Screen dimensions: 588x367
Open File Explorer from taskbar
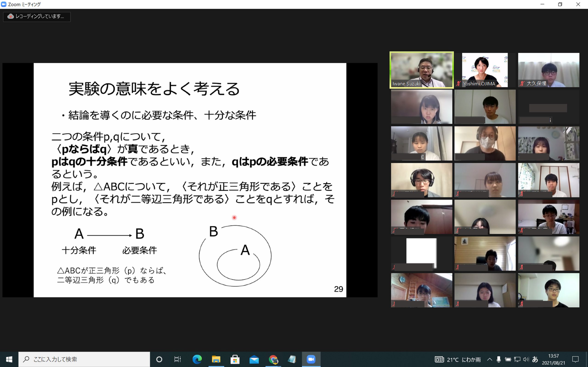tap(216, 359)
